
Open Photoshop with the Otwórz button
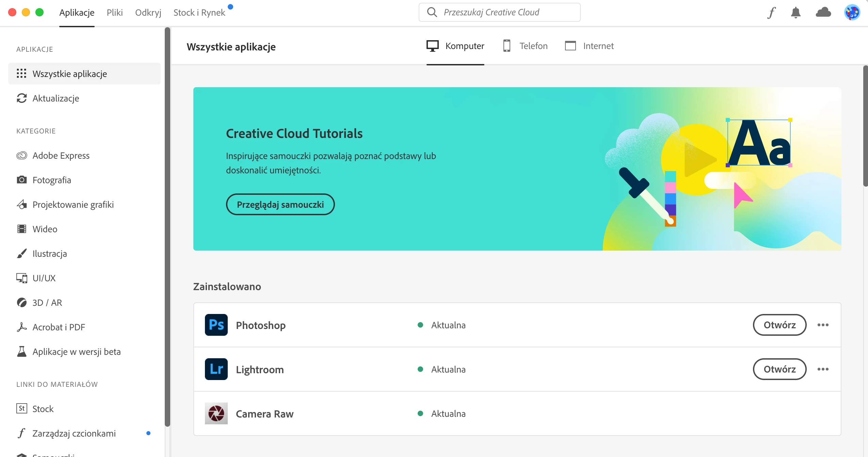pyautogui.click(x=779, y=325)
